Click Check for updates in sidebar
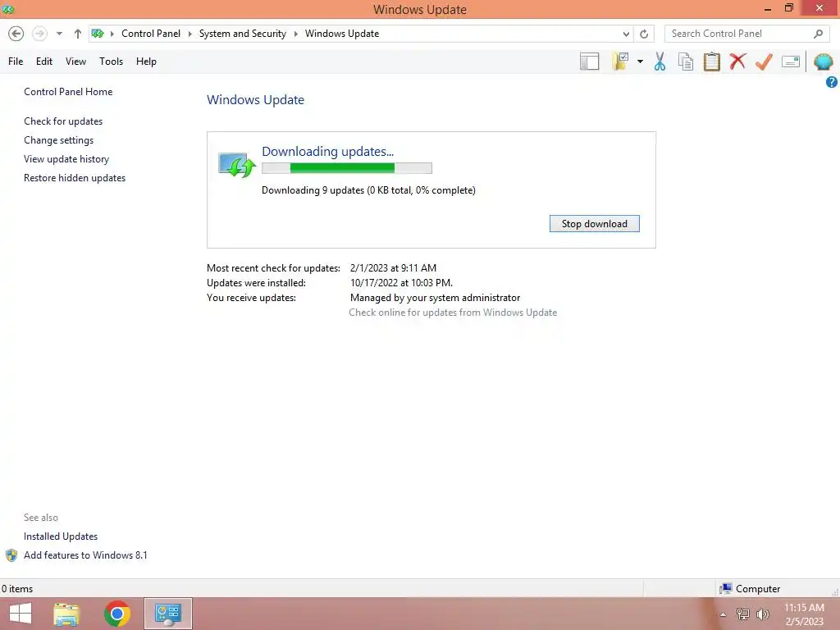This screenshot has height=630, width=840. (63, 121)
